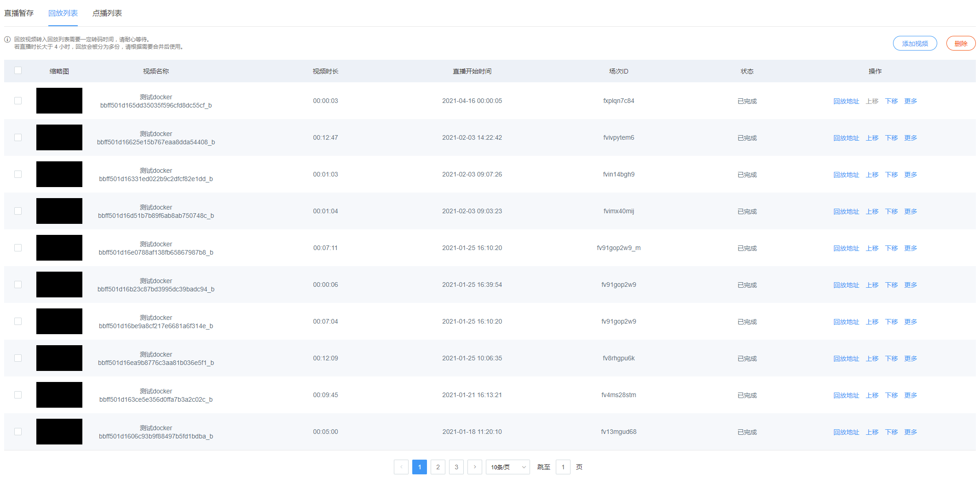Click the red 删除 button

tap(961, 44)
